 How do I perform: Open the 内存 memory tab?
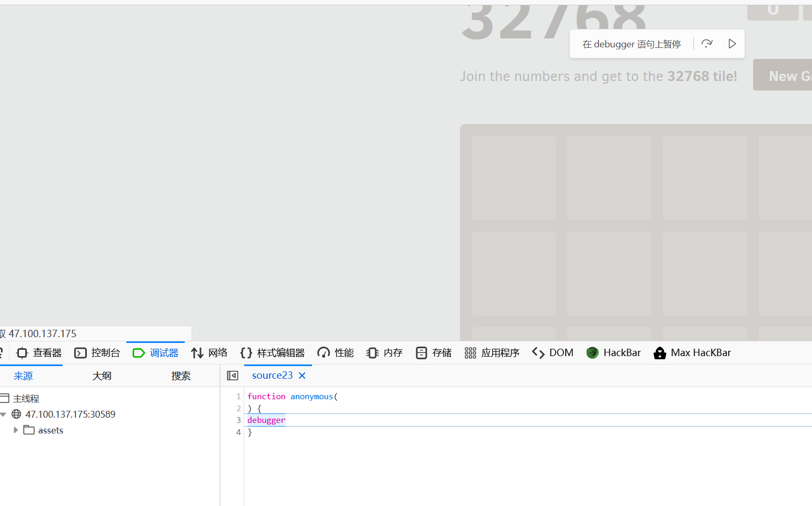[385, 353]
